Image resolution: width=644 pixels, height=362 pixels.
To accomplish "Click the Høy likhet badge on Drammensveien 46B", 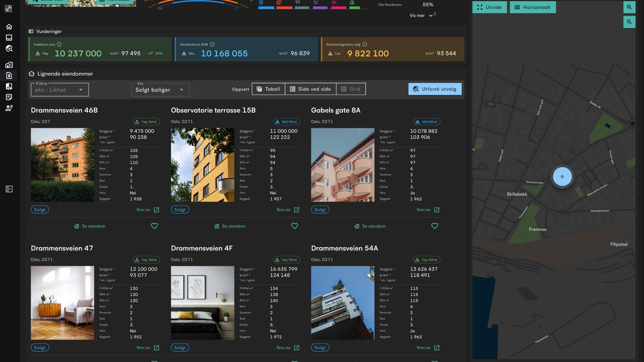I will click(x=147, y=122).
